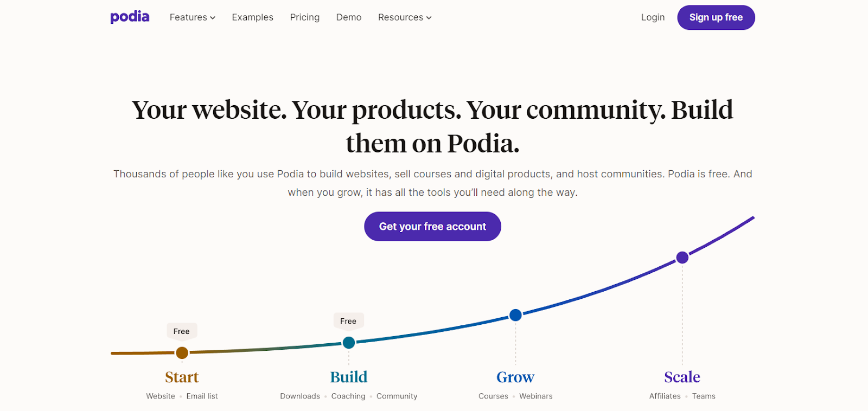868x411 pixels.
Task: Click the Free badge above Start
Action: pyautogui.click(x=182, y=331)
